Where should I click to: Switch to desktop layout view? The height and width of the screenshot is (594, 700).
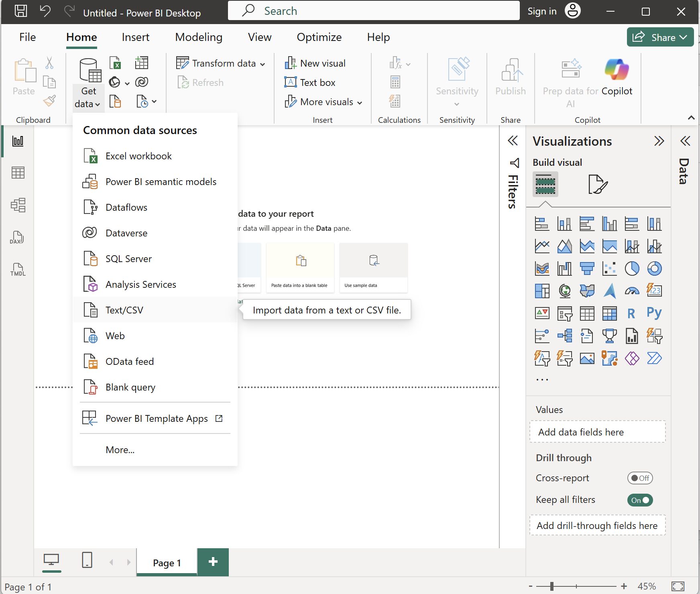[x=51, y=560]
